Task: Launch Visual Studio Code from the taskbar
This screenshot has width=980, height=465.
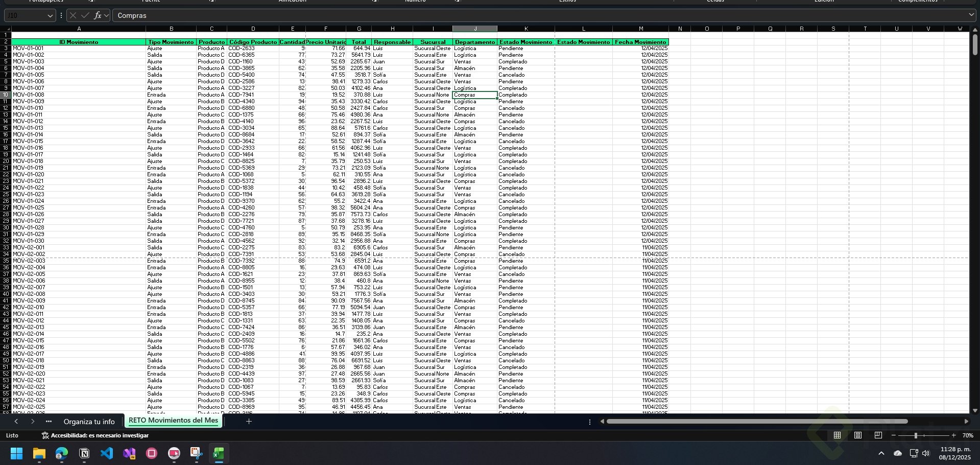Action: 107,453
